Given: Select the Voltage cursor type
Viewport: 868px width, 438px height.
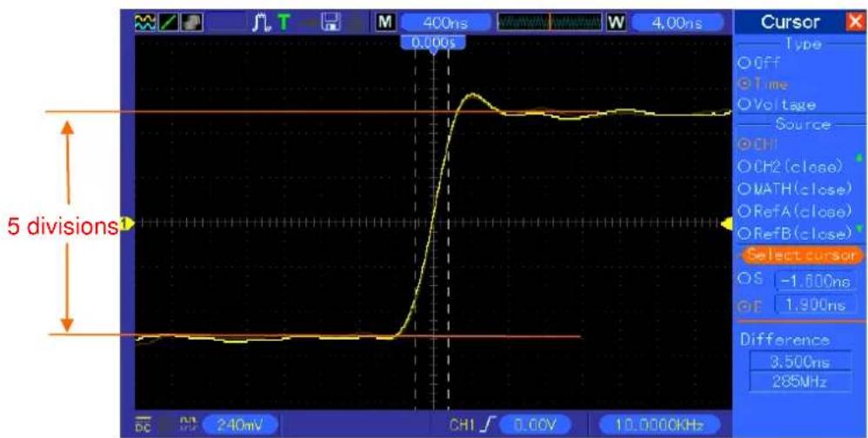Looking at the screenshot, I should coord(777,104).
